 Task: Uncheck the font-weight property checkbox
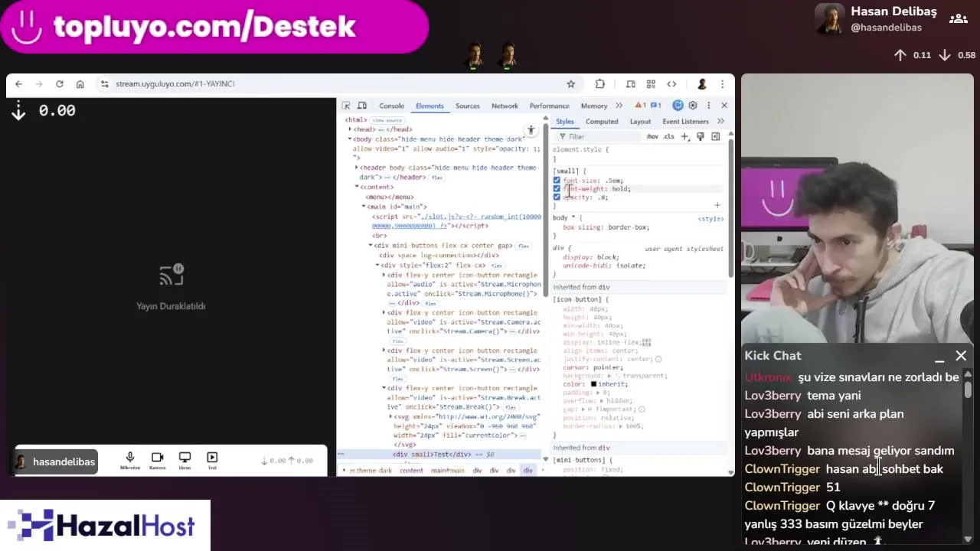[x=557, y=189]
